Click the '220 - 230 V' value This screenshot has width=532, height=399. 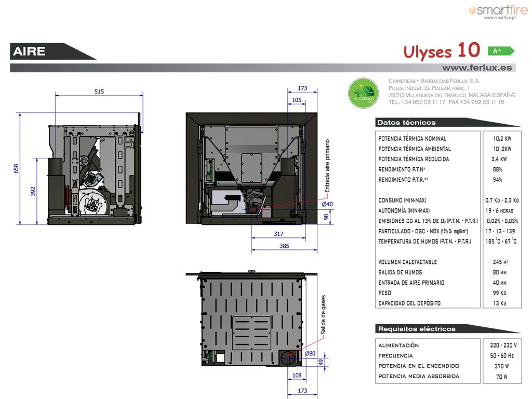click(x=503, y=345)
